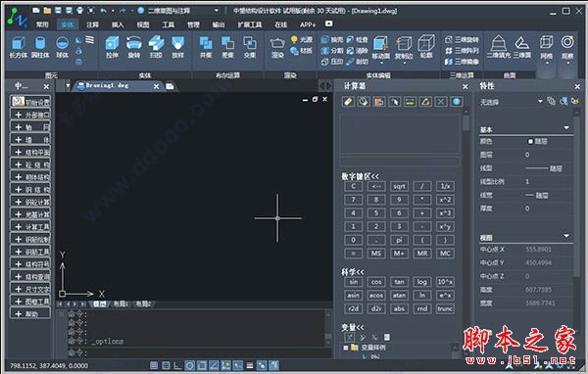Click the command line input field
The height and width of the screenshot is (374, 588).
[x=199, y=352]
